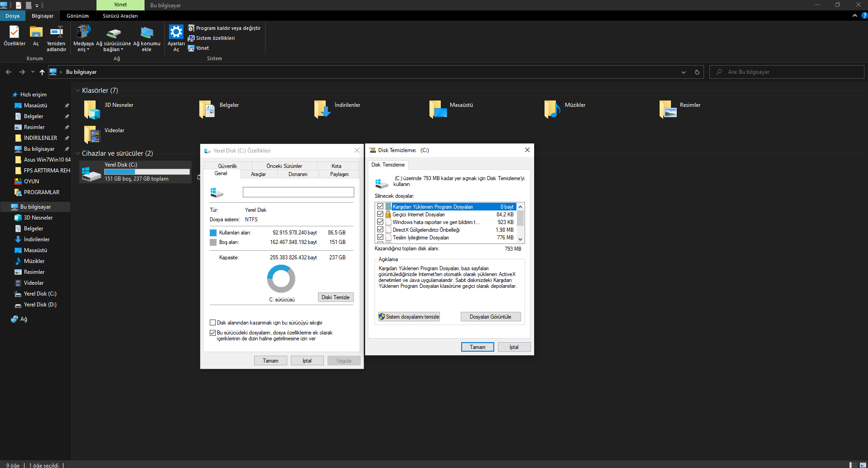Confirm Disk Temizleme with its Tamam button
The width and height of the screenshot is (868, 468).
click(477, 347)
